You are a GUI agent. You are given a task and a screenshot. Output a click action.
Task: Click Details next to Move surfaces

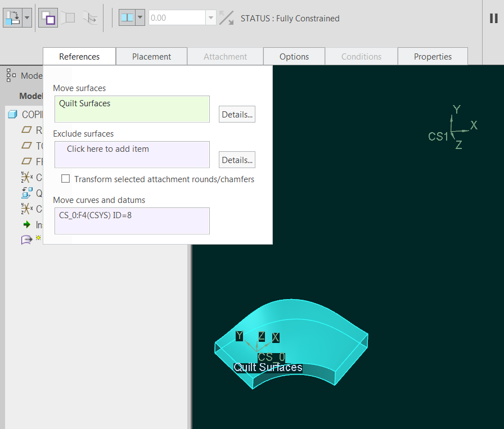pyautogui.click(x=236, y=114)
